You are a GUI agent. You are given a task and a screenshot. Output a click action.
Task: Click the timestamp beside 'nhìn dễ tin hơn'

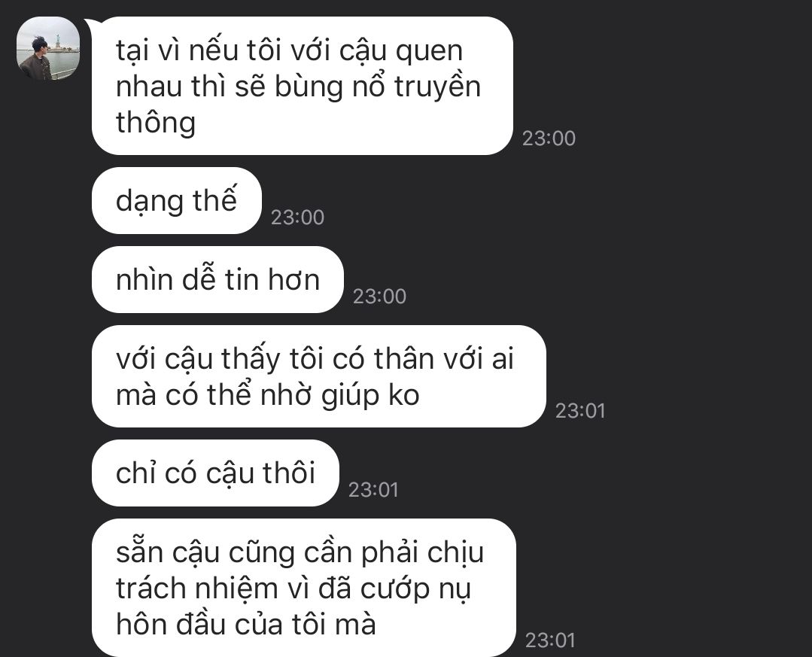point(379,297)
